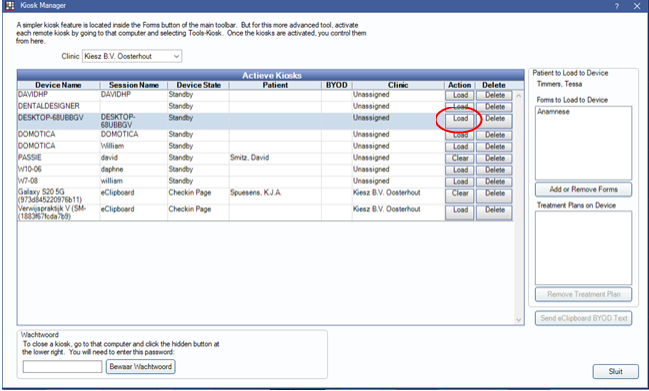Delete the DENTALDESIGNER kiosk
The height and width of the screenshot is (391, 649).
click(x=494, y=107)
